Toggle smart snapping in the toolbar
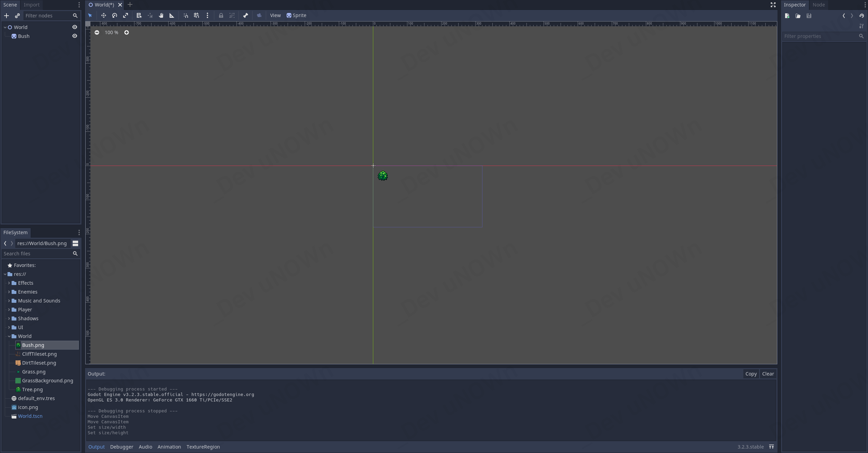 (186, 15)
